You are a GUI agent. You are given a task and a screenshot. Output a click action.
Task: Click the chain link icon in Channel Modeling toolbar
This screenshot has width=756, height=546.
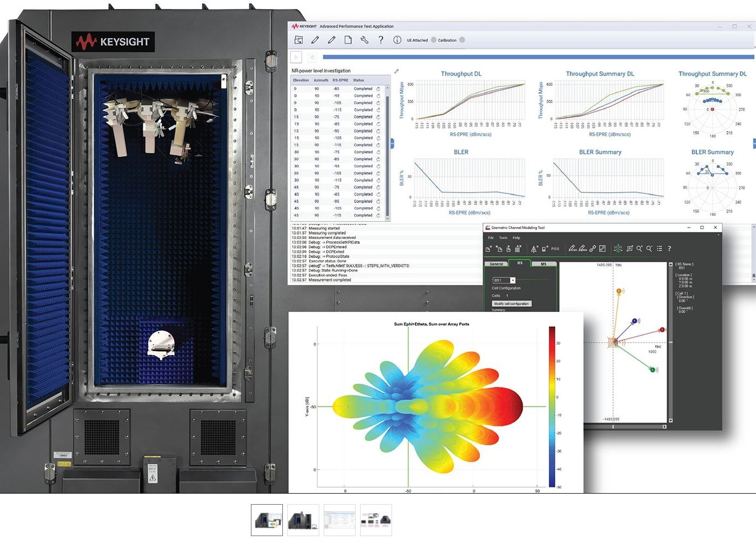click(x=593, y=248)
